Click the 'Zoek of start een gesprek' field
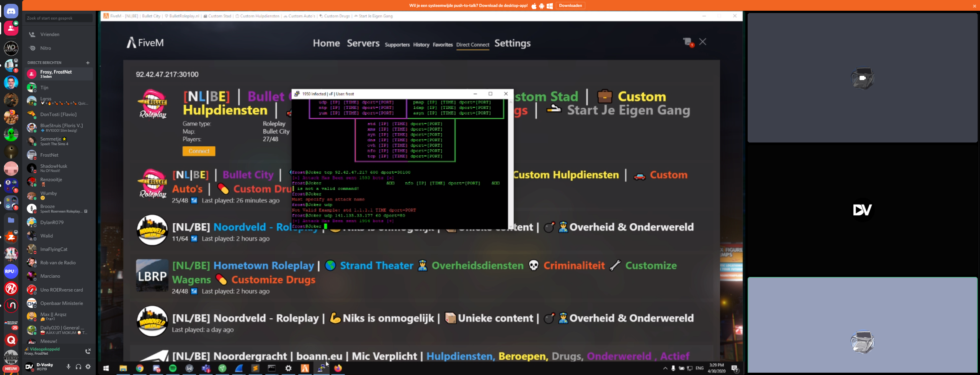 click(59, 18)
